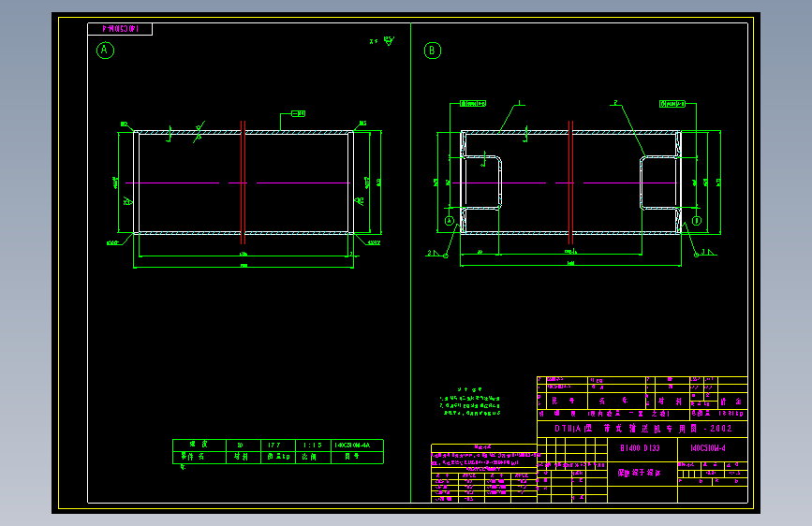Select overall length dimension below view A
Viewport: 812px width, 526px height.
point(244,267)
